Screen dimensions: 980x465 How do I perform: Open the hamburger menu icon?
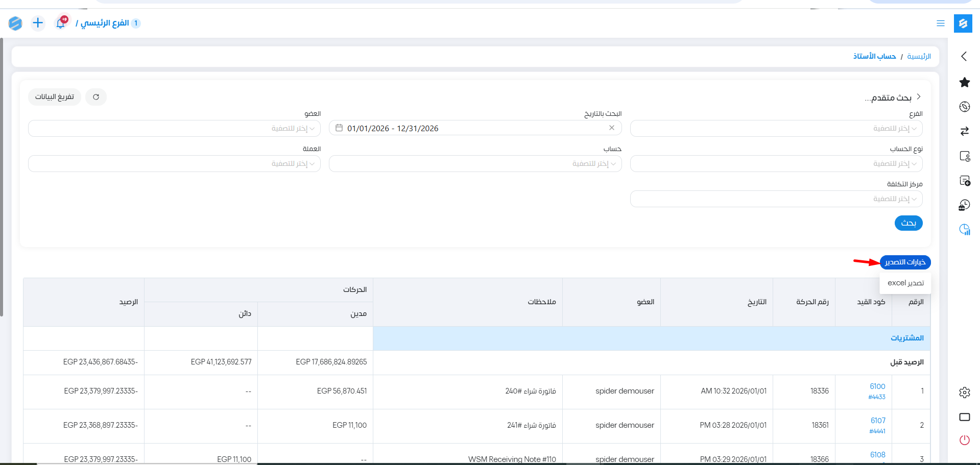(940, 23)
